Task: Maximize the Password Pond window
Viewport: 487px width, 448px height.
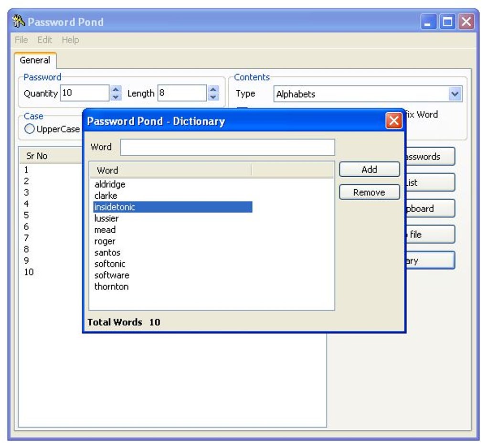Action: (x=447, y=22)
